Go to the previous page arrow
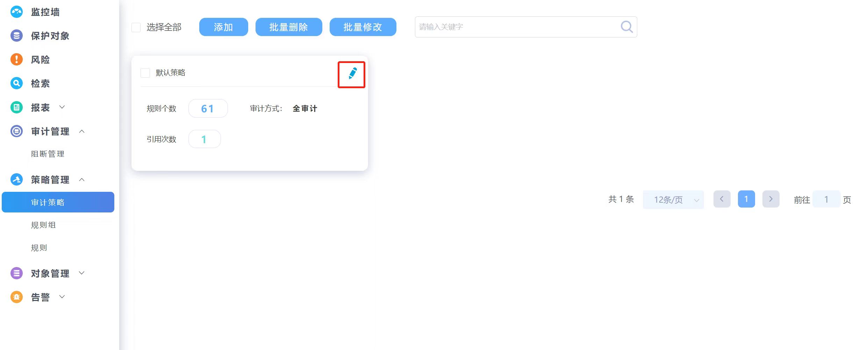Viewport: 868px width, 350px height. [722, 199]
